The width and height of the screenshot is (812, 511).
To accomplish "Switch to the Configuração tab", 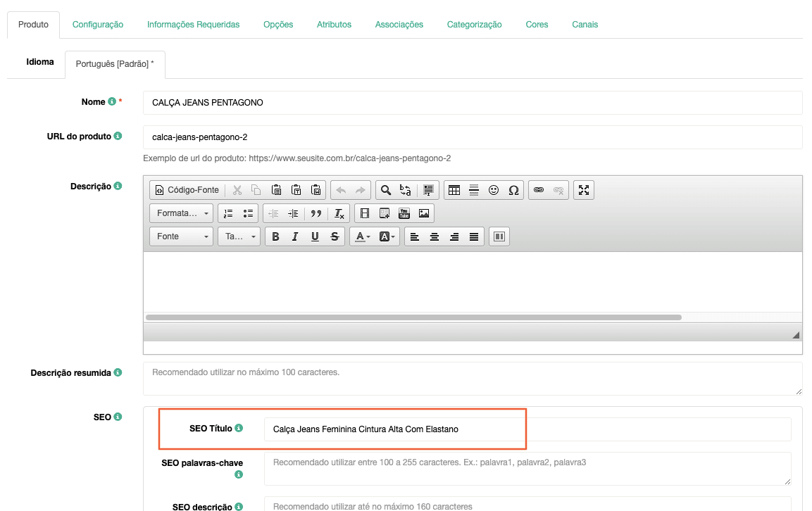I will (98, 25).
